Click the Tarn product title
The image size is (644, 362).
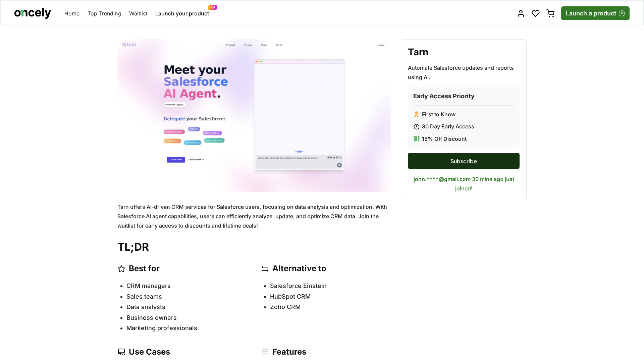[x=418, y=52]
